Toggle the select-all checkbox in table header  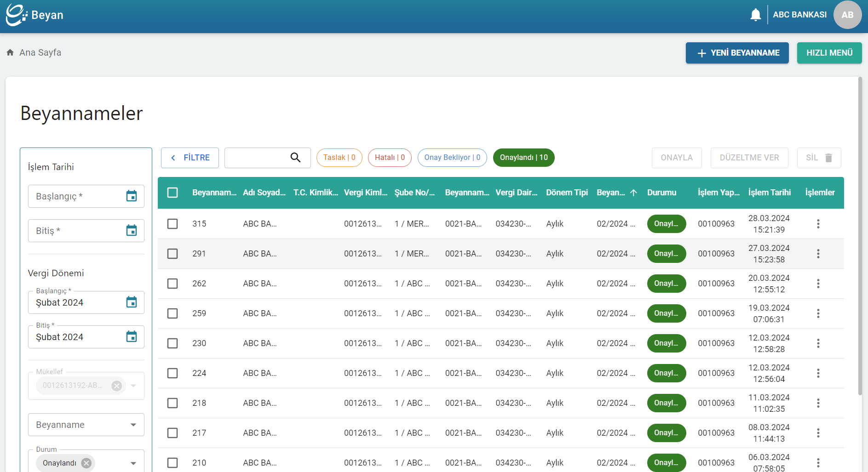click(x=172, y=193)
